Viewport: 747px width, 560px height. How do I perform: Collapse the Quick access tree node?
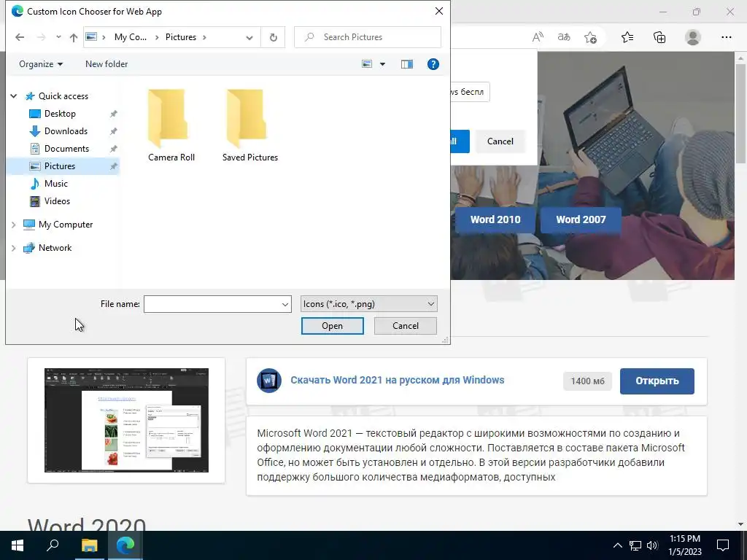[14, 96]
